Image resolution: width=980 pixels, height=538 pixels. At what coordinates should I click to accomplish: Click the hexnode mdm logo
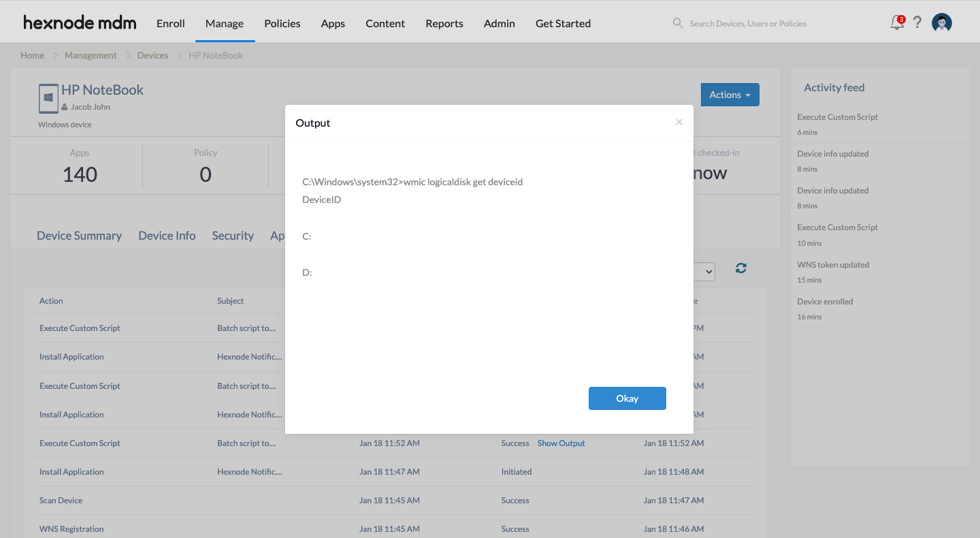[80, 22]
